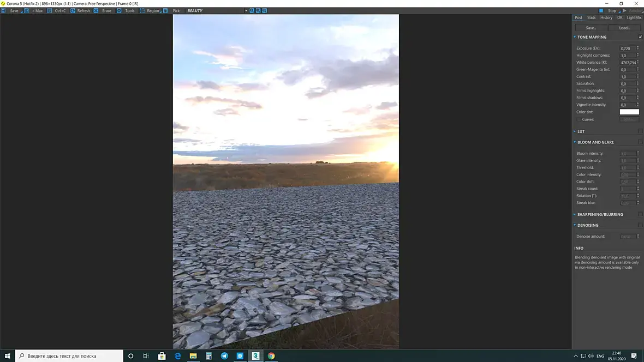Click the Vignette intensity value field
Image resolution: width=644 pixels, height=362 pixels.
[628, 105]
